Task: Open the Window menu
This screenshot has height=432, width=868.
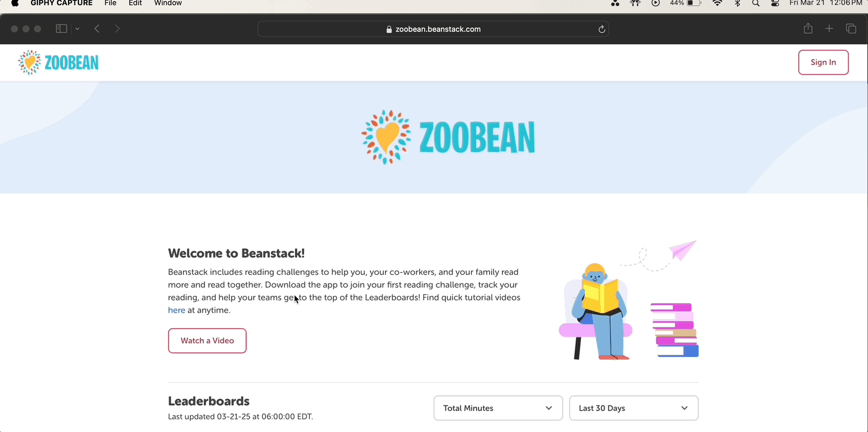Action: tap(167, 3)
